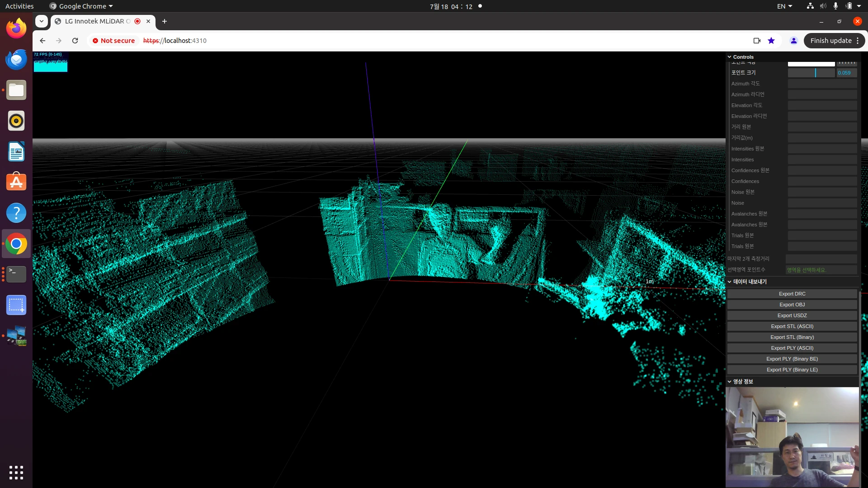Click the Files manager icon in dock
Screen dimensions: 868x488
(16, 90)
